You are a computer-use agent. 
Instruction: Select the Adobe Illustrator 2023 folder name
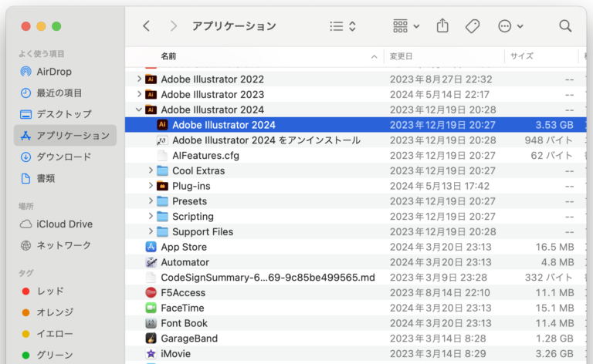(212, 94)
